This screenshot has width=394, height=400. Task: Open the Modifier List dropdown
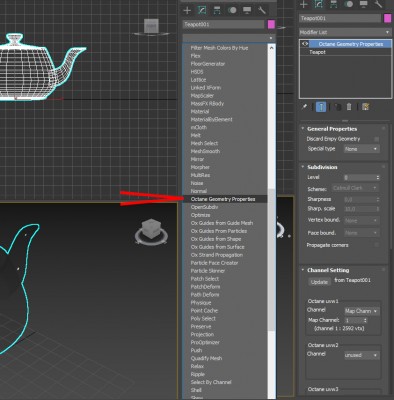345,32
